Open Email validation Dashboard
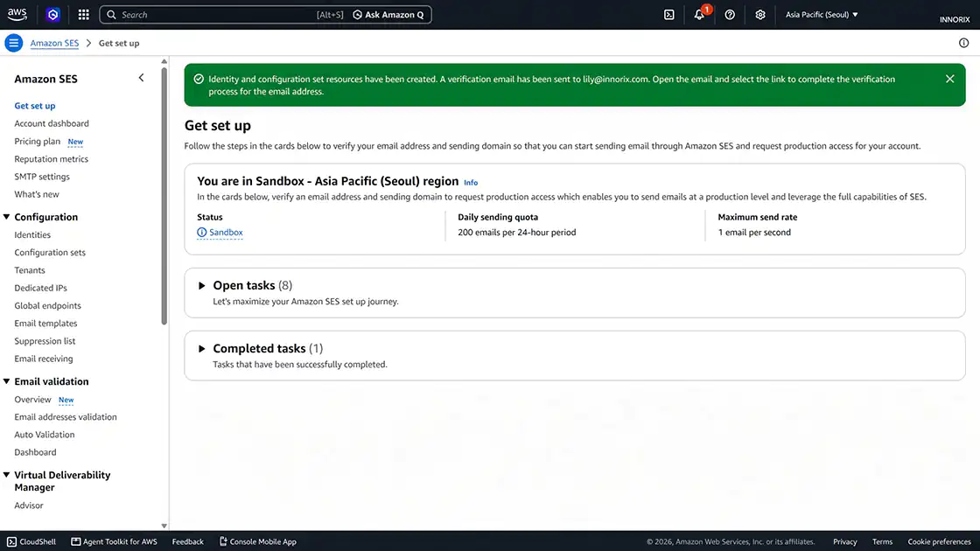The image size is (980, 551). click(x=35, y=452)
